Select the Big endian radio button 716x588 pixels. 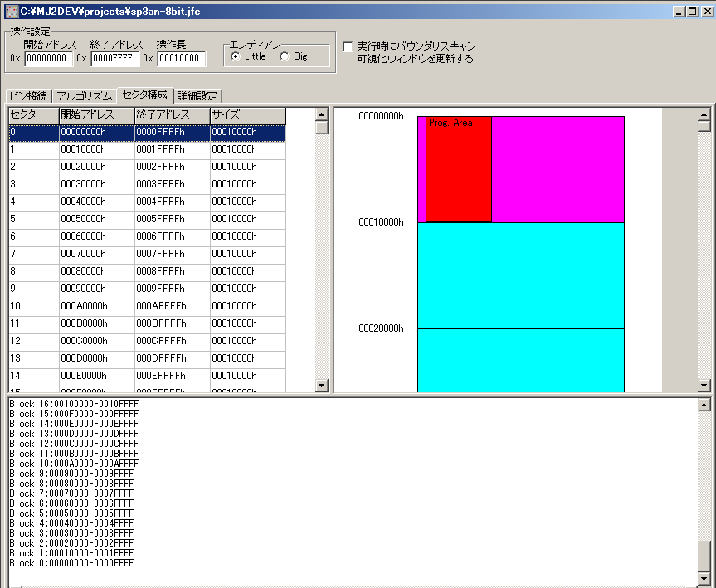285,56
